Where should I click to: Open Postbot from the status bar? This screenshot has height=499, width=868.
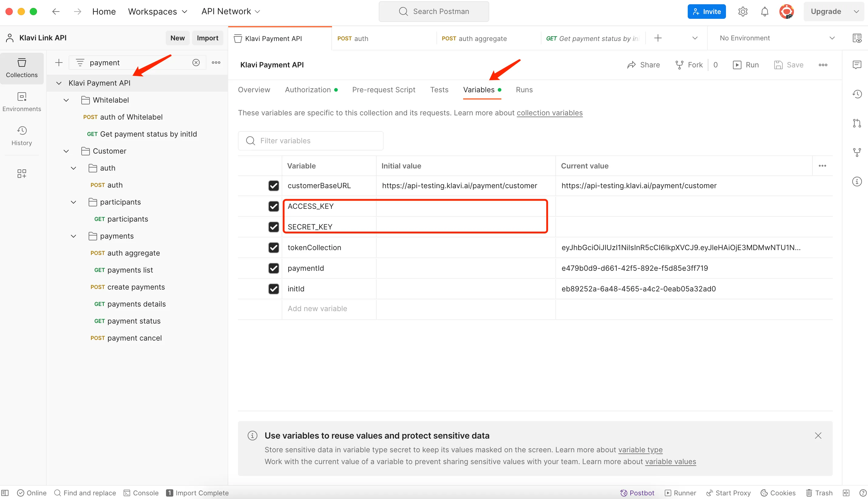point(637,493)
